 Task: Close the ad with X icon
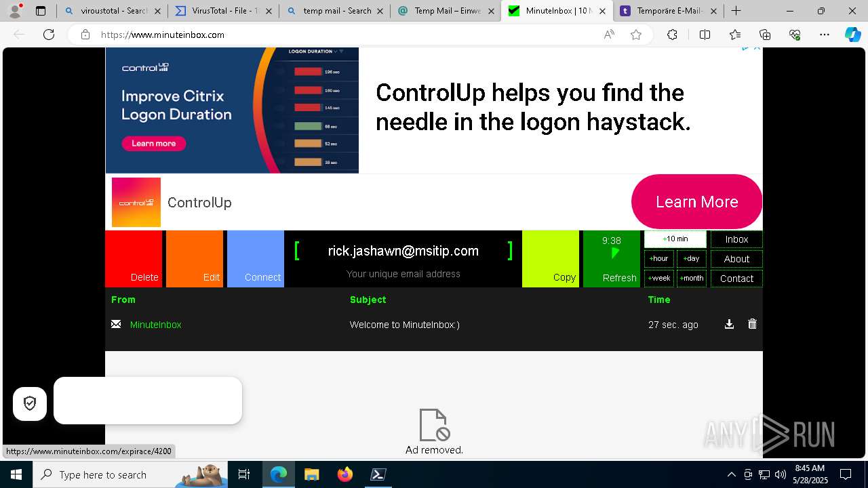(x=757, y=47)
